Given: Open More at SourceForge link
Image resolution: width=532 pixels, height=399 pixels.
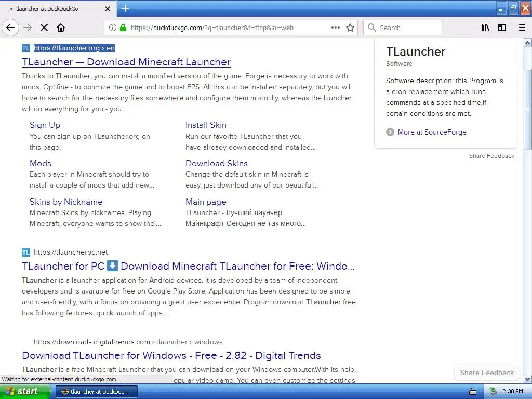Looking at the screenshot, I should 432,132.
